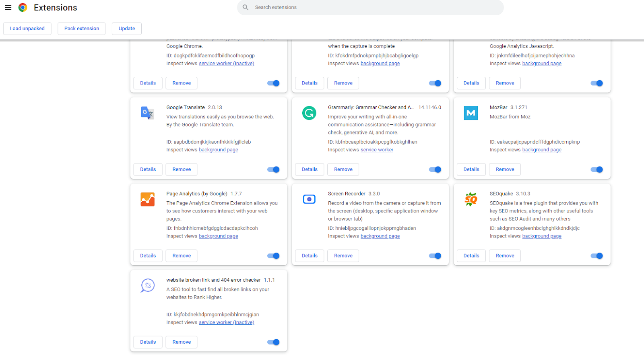Click the Page Analytics extension icon
This screenshot has width=644, height=357.
pos(147,199)
